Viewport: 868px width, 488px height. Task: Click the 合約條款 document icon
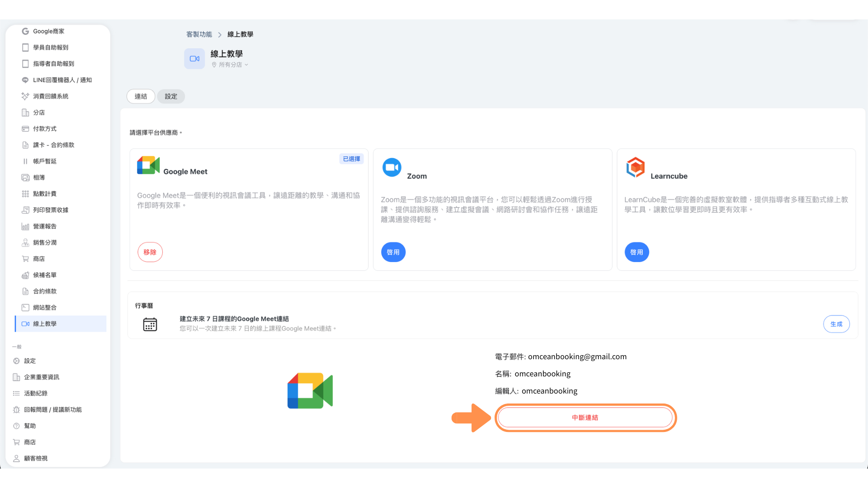point(25,291)
